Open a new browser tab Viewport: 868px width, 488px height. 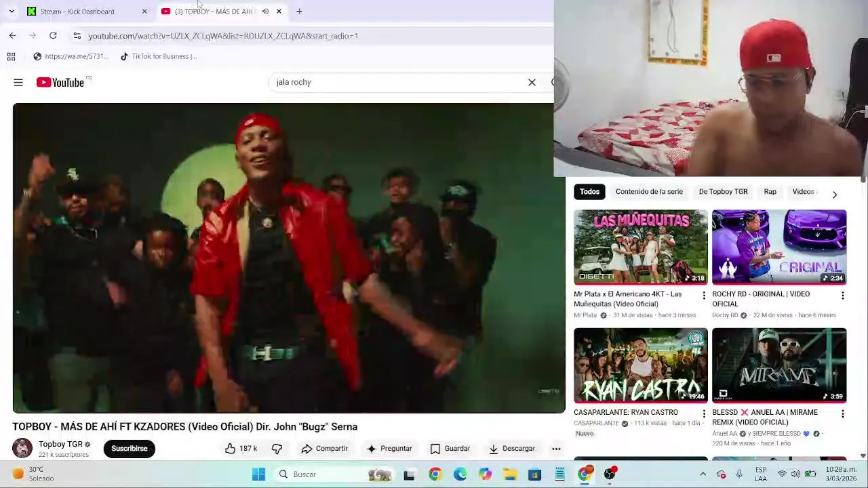299,12
